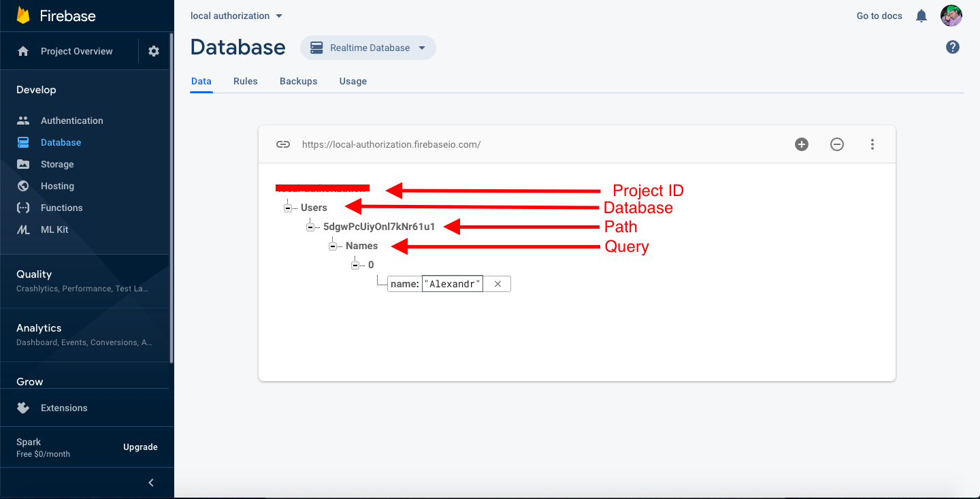Open the local authorization project dropdown
The width and height of the screenshot is (980, 499).
[x=237, y=16]
